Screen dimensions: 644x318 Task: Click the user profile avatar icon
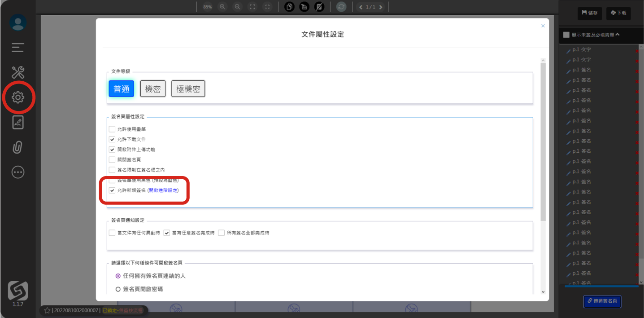point(18,23)
